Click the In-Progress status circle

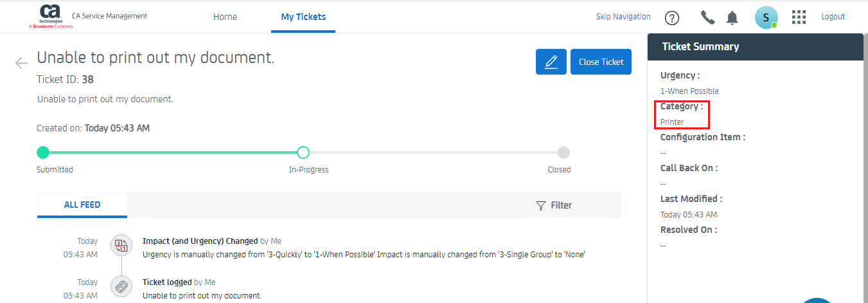pyautogui.click(x=303, y=152)
